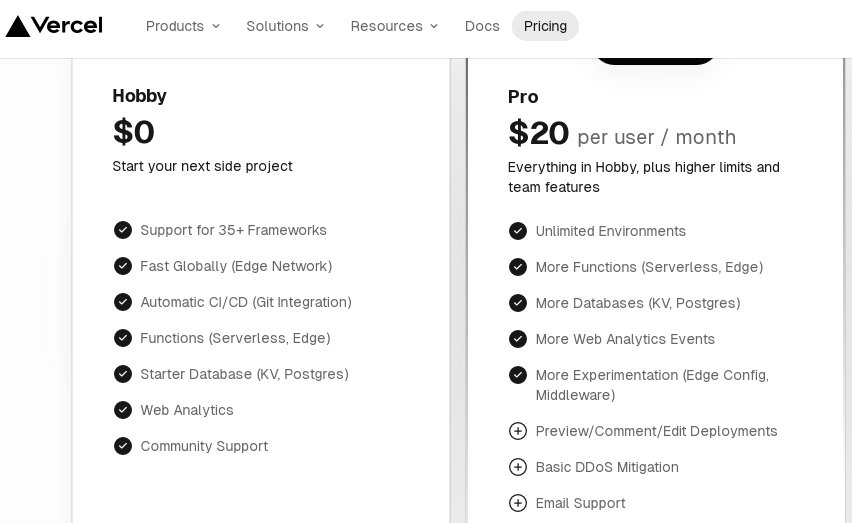Image resolution: width=852 pixels, height=523 pixels.
Task: Click the $20 per user price text
Action: [x=622, y=134]
